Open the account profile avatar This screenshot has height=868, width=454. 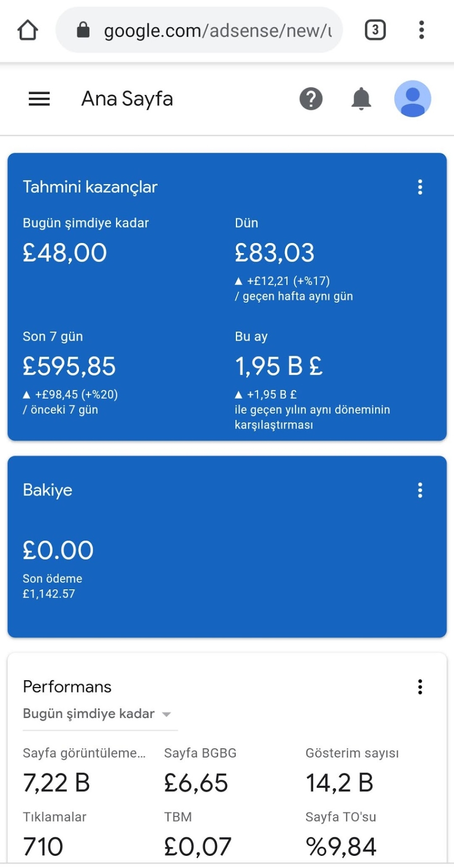pyautogui.click(x=412, y=99)
